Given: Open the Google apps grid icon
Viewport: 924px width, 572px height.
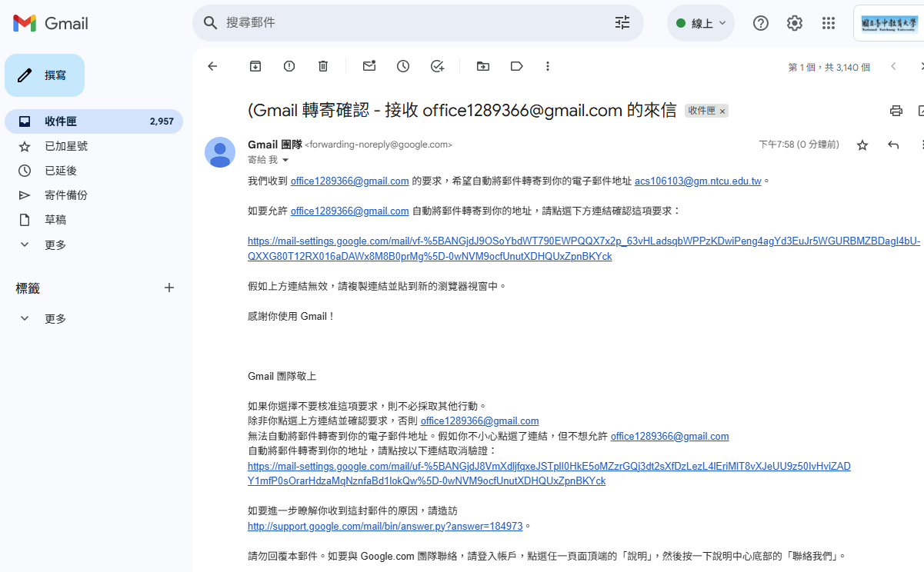Looking at the screenshot, I should coord(829,23).
